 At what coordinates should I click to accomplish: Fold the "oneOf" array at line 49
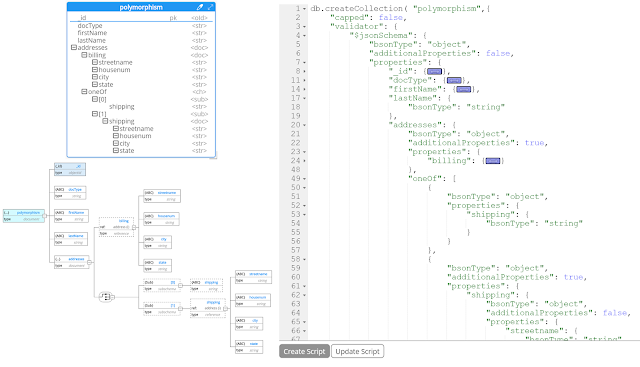[x=304, y=179]
